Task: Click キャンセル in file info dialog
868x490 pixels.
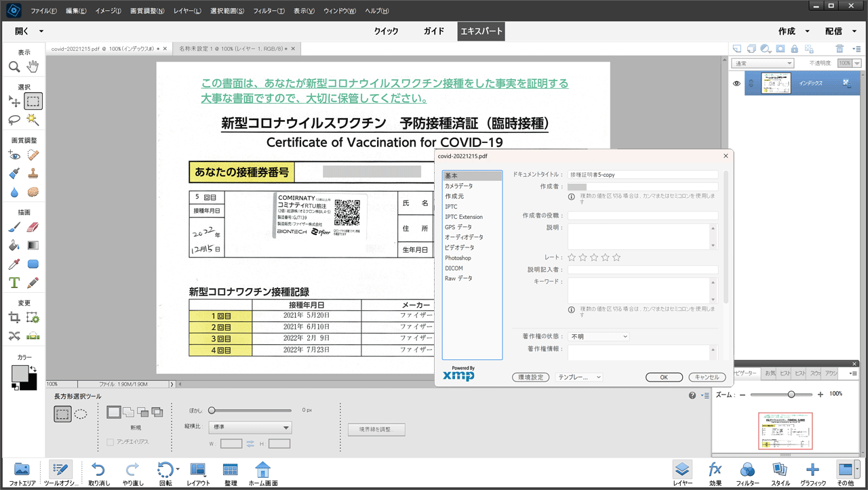Action: (707, 377)
